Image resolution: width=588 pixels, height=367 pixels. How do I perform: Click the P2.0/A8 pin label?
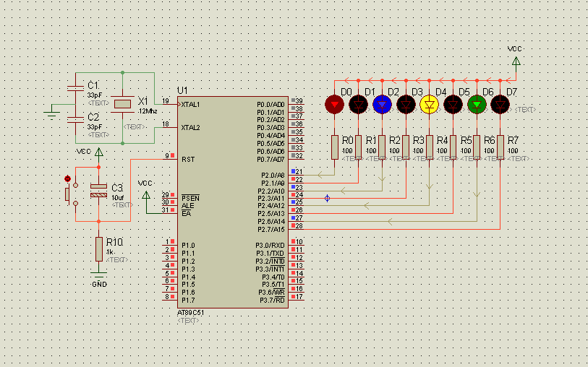coord(273,175)
